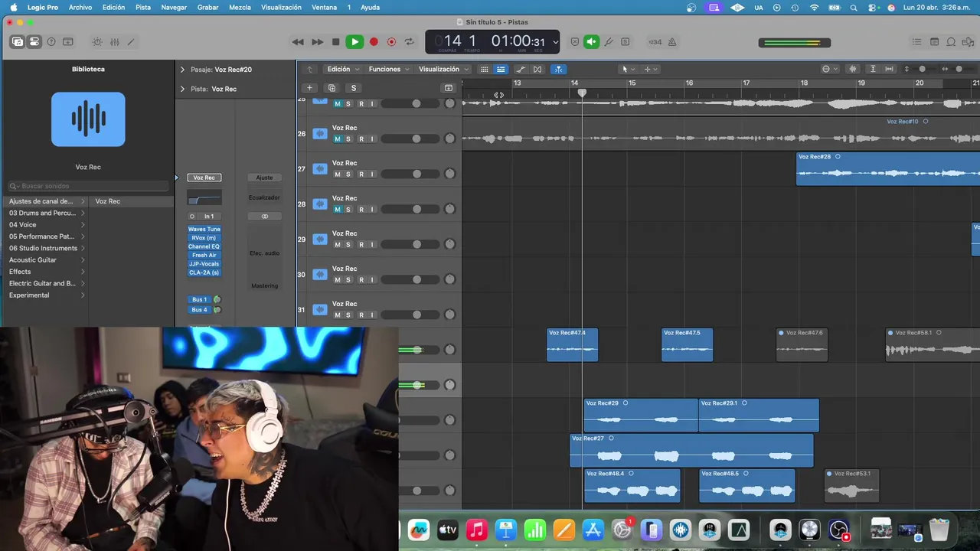Open the LCD display mode dropdown arrow
Image resolution: width=980 pixels, height=551 pixels.
[555, 42]
